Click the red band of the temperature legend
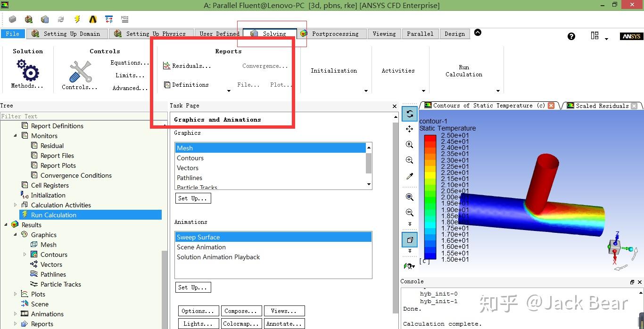This screenshot has height=329, width=644. click(x=430, y=140)
